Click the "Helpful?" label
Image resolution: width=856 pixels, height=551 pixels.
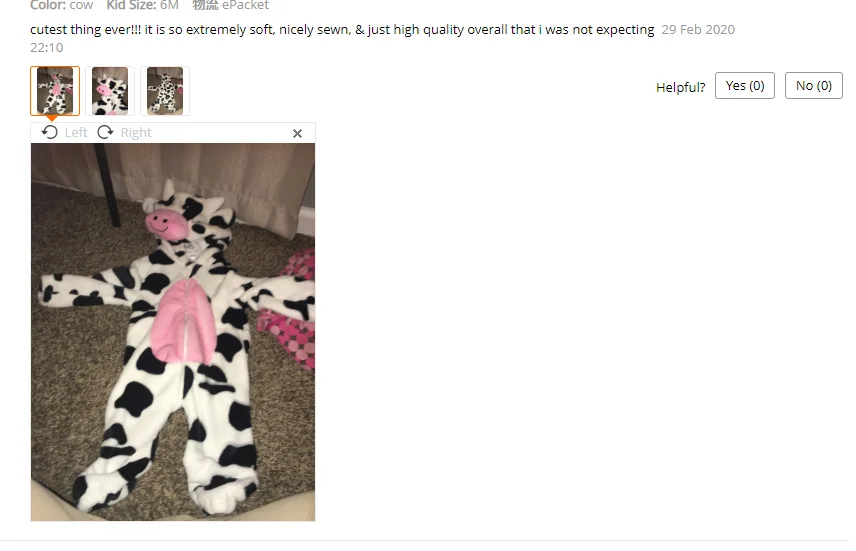click(680, 87)
